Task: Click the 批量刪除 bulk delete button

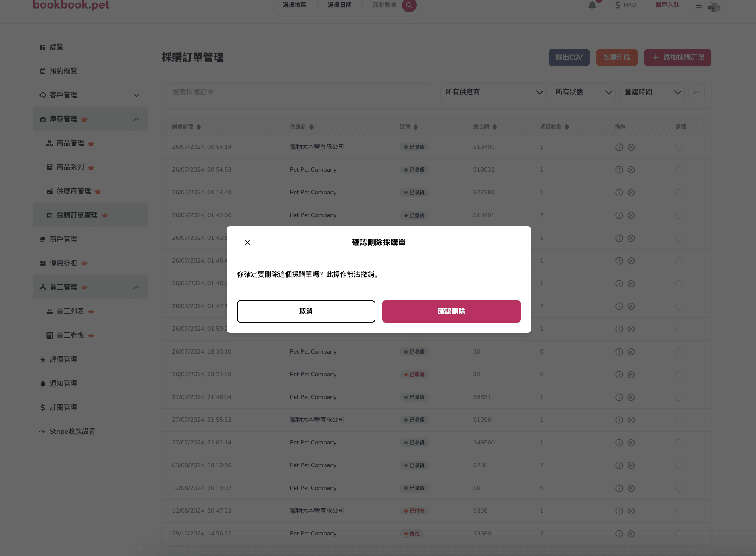Action: point(617,57)
